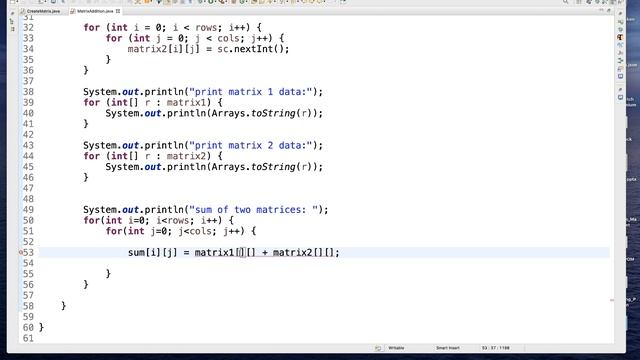The width and height of the screenshot is (640, 360).
Task: Click the 53 : 37 : 1198 cursor position indicator
Action: [496, 348]
